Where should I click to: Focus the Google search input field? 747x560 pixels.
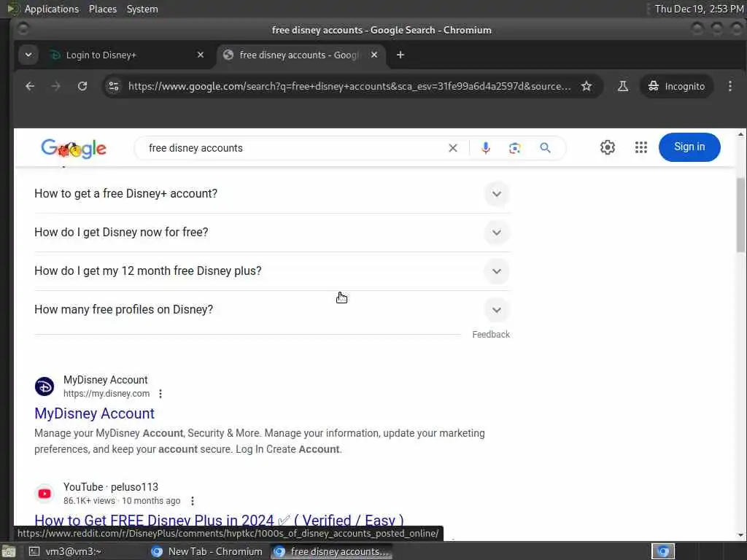(x=295, y=148)
